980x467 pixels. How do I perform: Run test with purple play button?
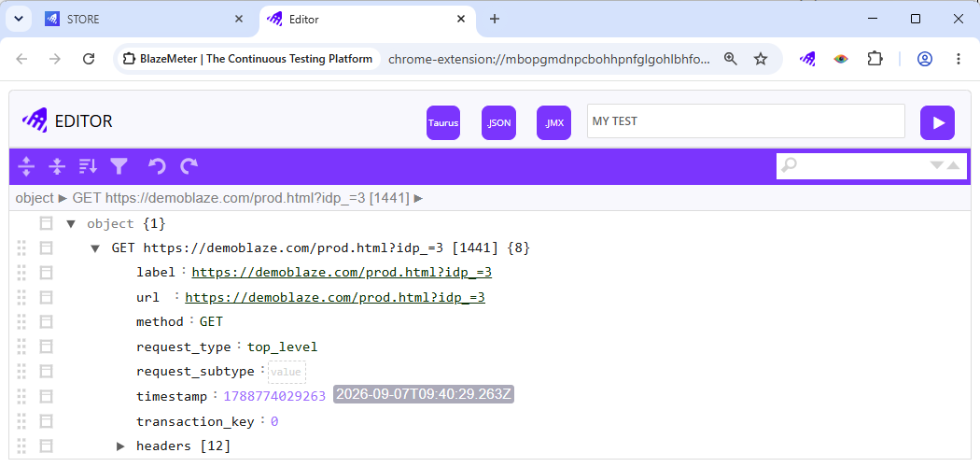click(x=937, y=122)
